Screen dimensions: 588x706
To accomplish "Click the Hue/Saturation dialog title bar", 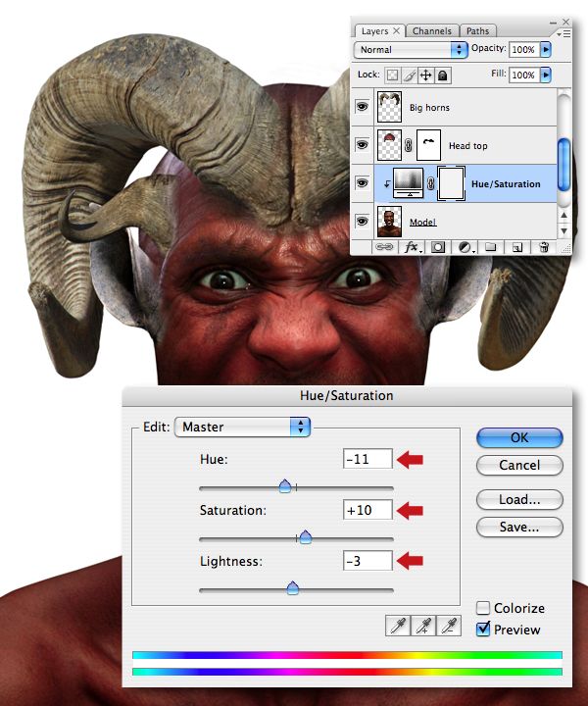I will coord(347,395).
